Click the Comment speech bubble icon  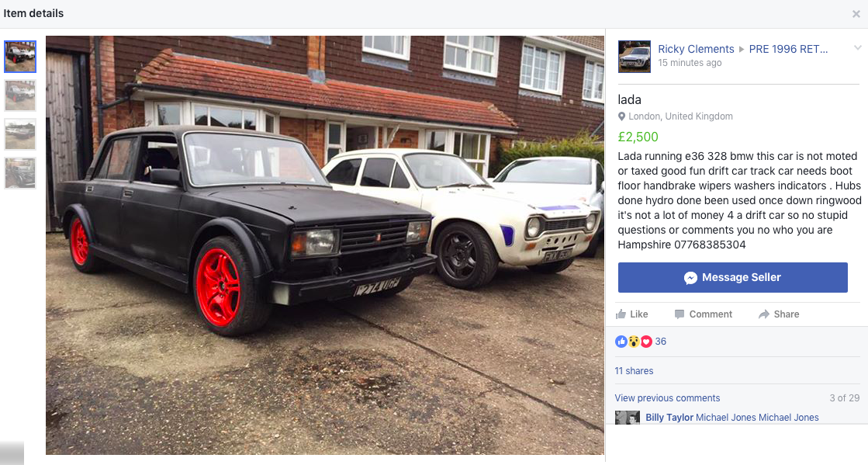pos(680,314)
